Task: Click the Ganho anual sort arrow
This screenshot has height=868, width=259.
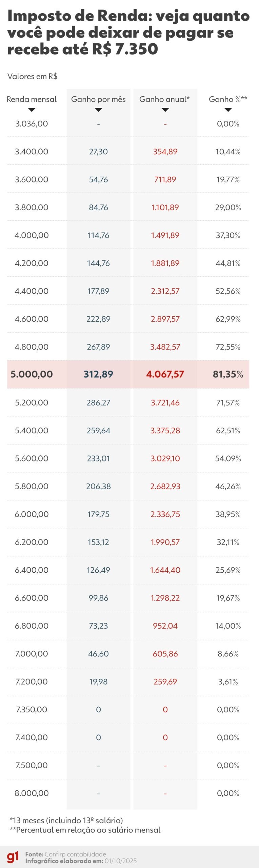Action: (x=165, y=110)
